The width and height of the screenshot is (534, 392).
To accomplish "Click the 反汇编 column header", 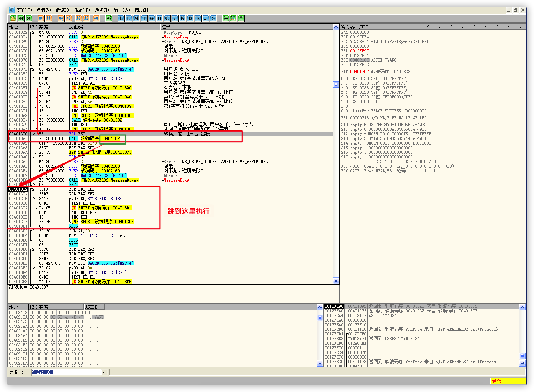I will click(x=76, y=27).
